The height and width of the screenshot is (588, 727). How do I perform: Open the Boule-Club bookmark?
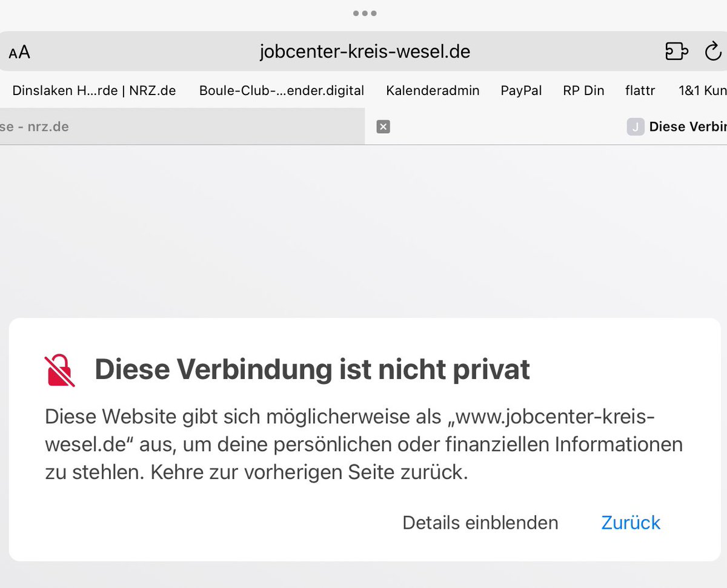click(282, 91)
